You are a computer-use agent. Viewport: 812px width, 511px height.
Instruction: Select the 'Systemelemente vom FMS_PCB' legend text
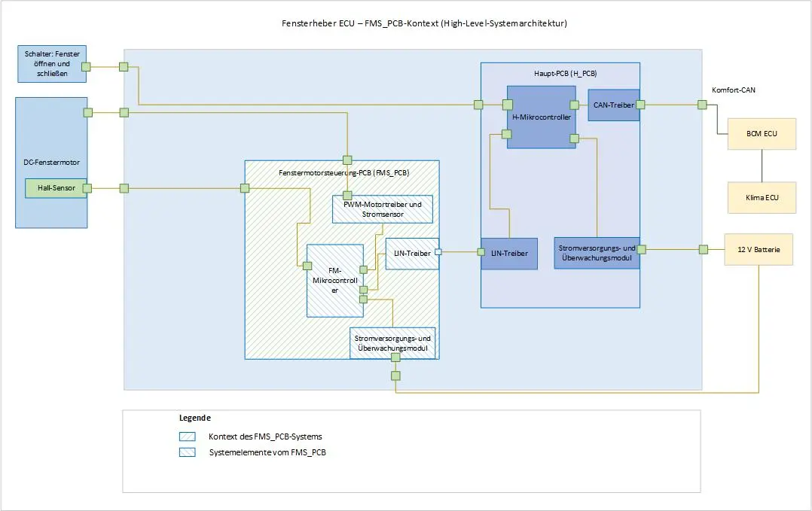(x=267, y=452)
